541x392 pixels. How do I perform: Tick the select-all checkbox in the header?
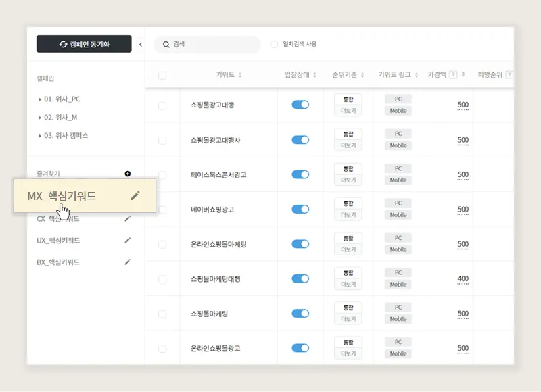coord(162,75)
